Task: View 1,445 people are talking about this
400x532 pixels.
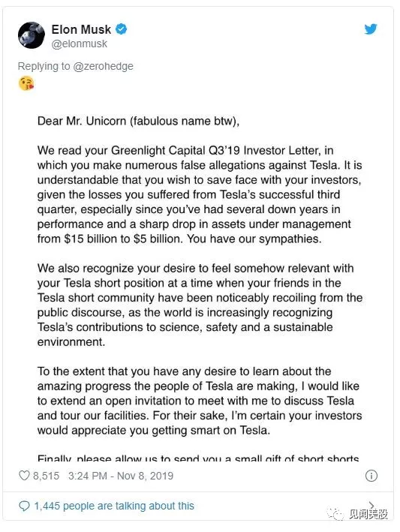Action: 114,506
